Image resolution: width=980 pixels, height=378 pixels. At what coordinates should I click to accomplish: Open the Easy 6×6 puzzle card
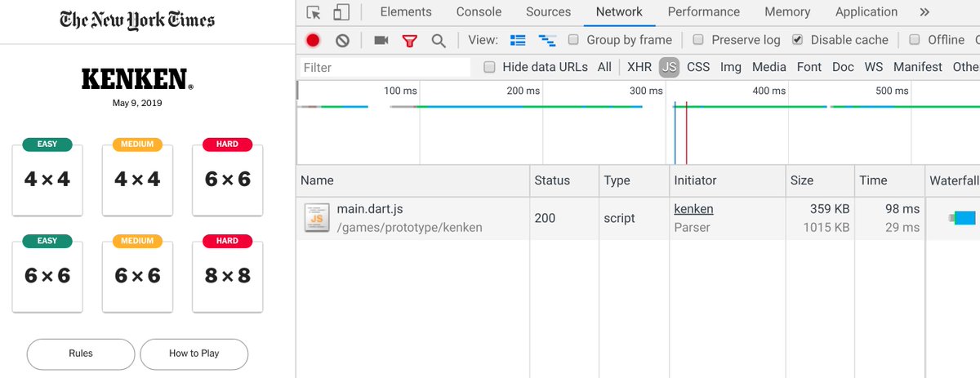[x=47, y=273]
